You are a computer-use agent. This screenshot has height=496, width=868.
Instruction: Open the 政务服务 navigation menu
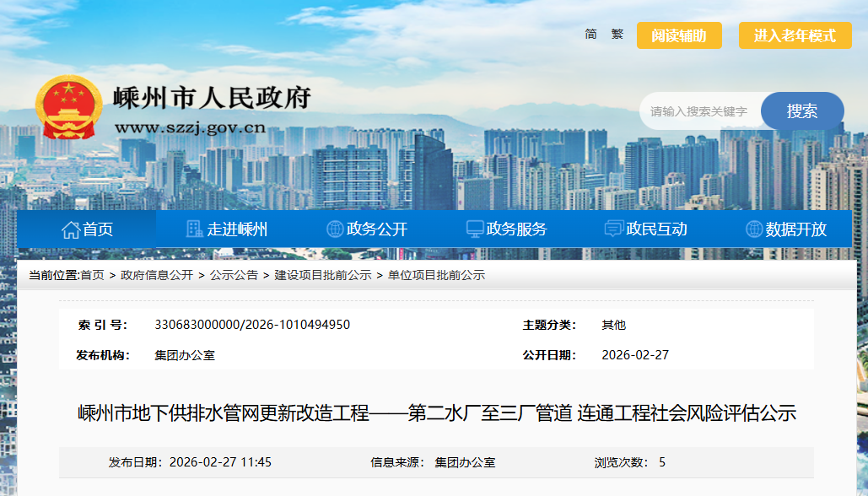pos(516,229)
